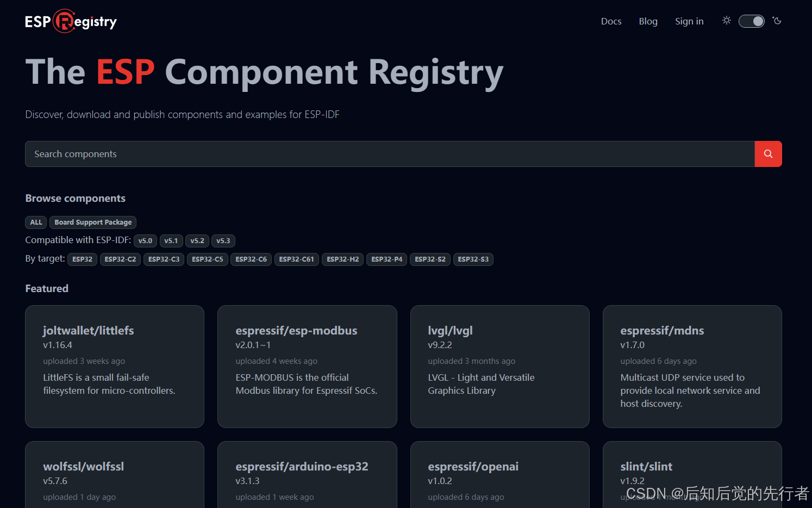Viewport: 812px width, 508px height.
Task: Click the ESP Registry logo
Action: coord(71,21)
